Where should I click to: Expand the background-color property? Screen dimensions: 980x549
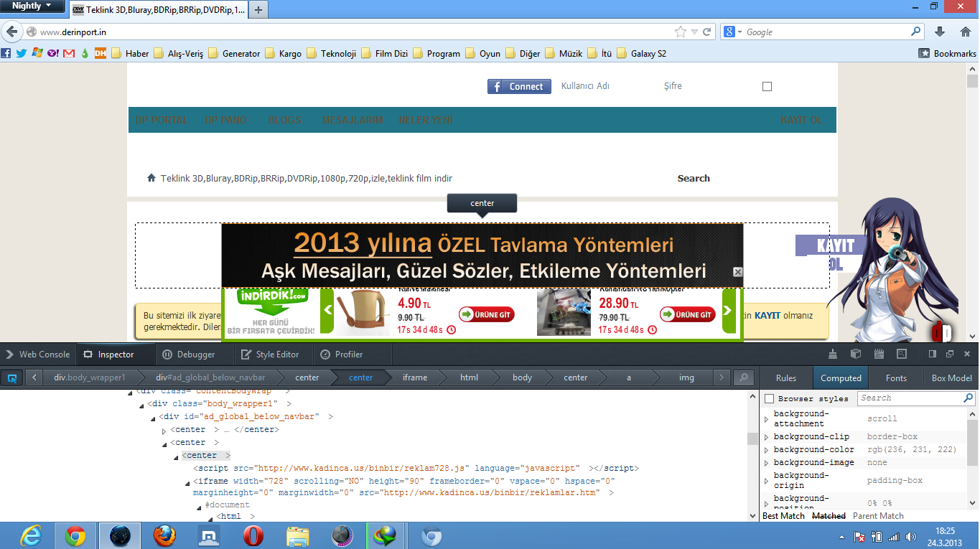(766, 450)
